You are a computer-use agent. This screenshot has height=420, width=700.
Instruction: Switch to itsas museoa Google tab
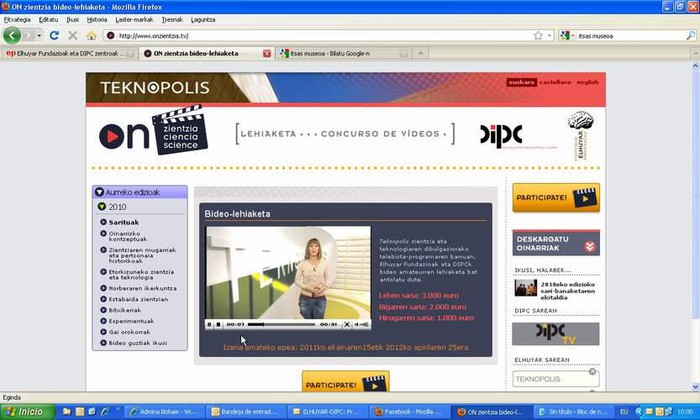pos(343,53)
